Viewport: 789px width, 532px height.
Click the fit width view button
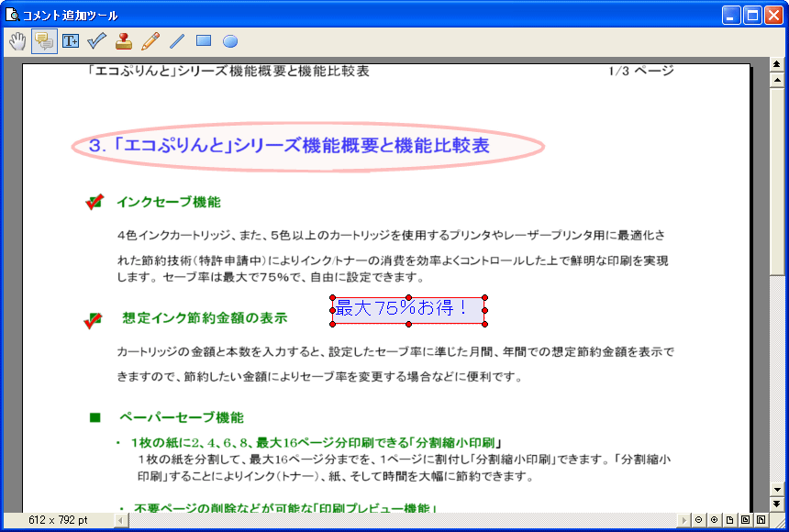(761, 520)
